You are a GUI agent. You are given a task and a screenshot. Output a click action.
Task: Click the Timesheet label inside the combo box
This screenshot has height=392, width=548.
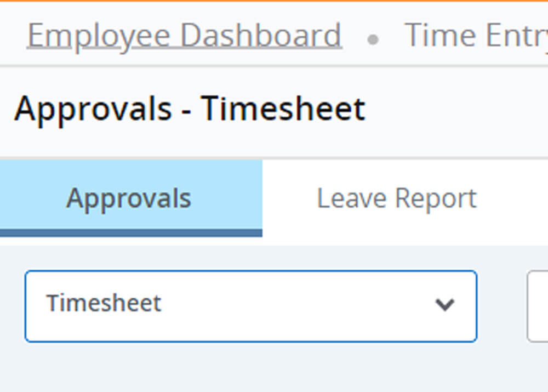(x=105, y=303)
